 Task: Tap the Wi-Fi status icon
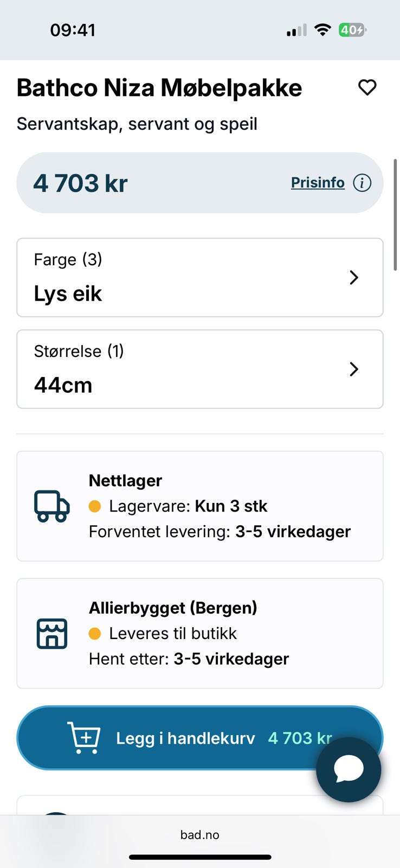click(322, 30)
